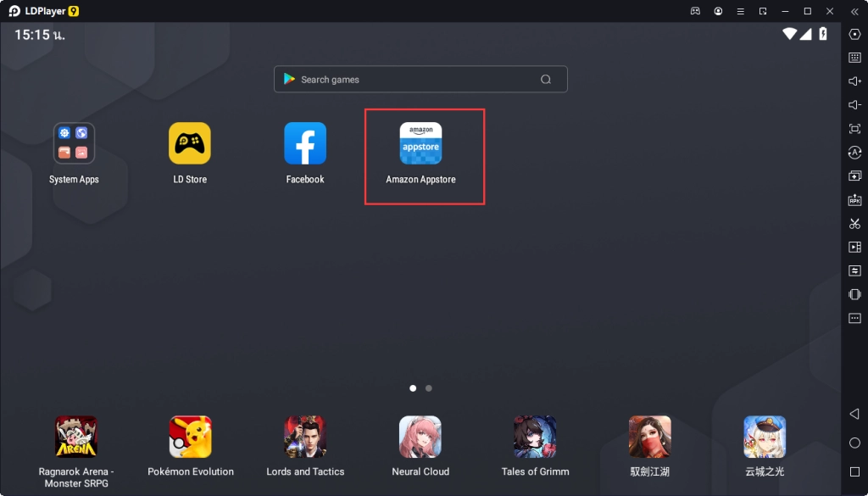
Task: Open the screen recorder tool
Action: [854, 247]
